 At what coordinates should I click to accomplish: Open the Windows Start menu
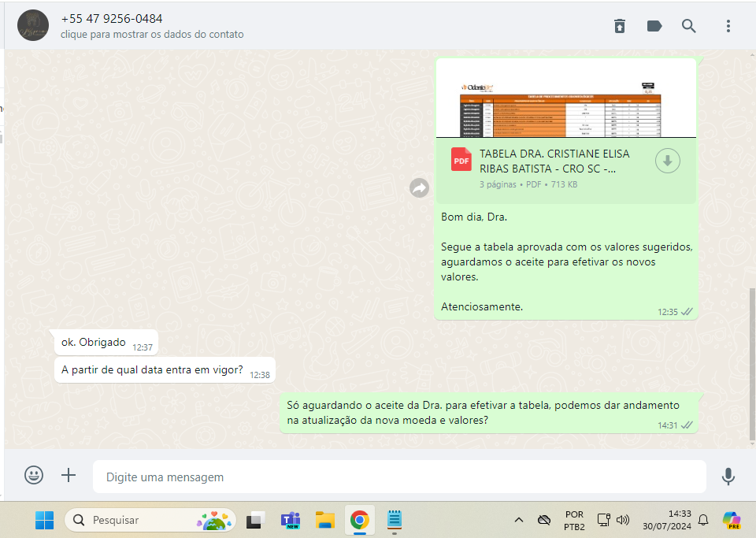point(44,520)
